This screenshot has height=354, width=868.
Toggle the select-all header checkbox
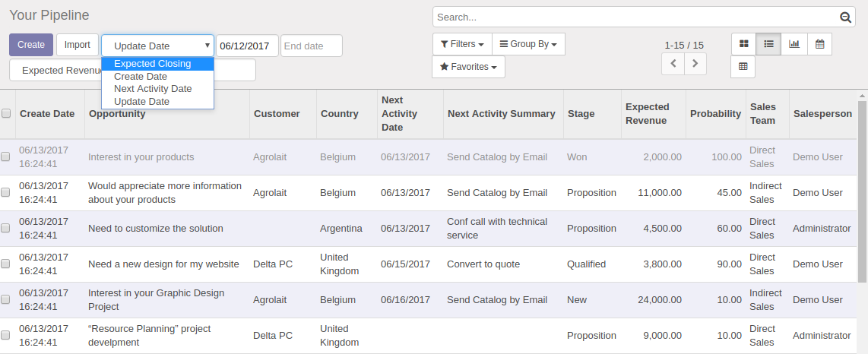(x=6, y=114)
